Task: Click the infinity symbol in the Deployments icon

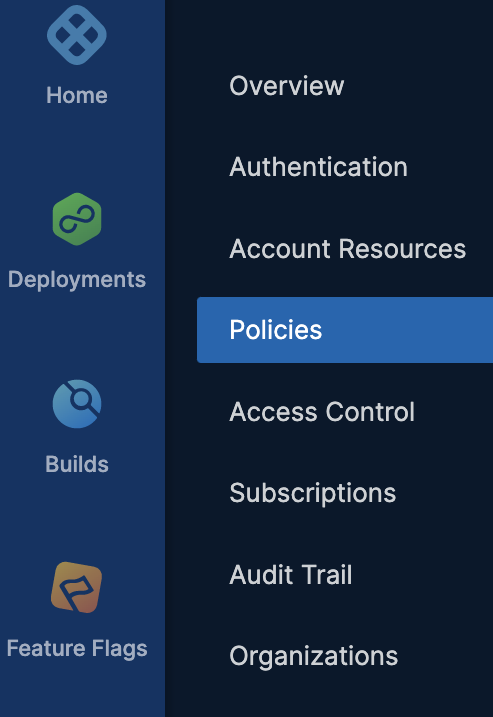Action: (77, 219)
